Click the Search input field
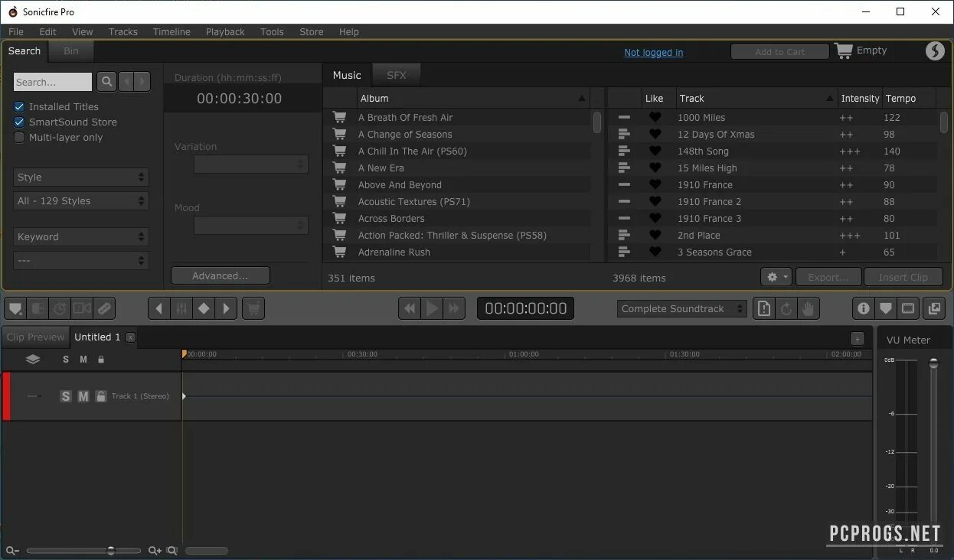The height and width of the screenshot is (560, 954). coord(53,82)
